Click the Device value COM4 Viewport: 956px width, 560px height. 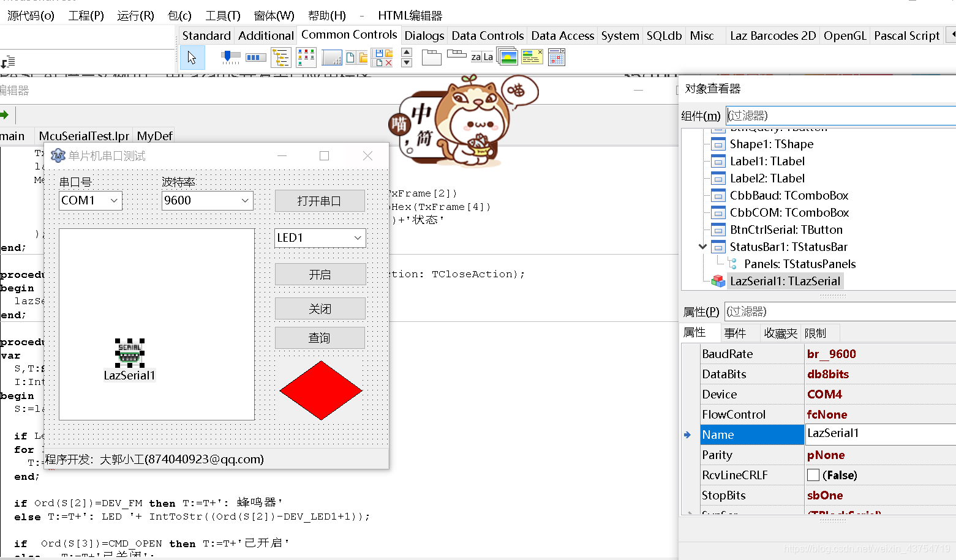824,394
